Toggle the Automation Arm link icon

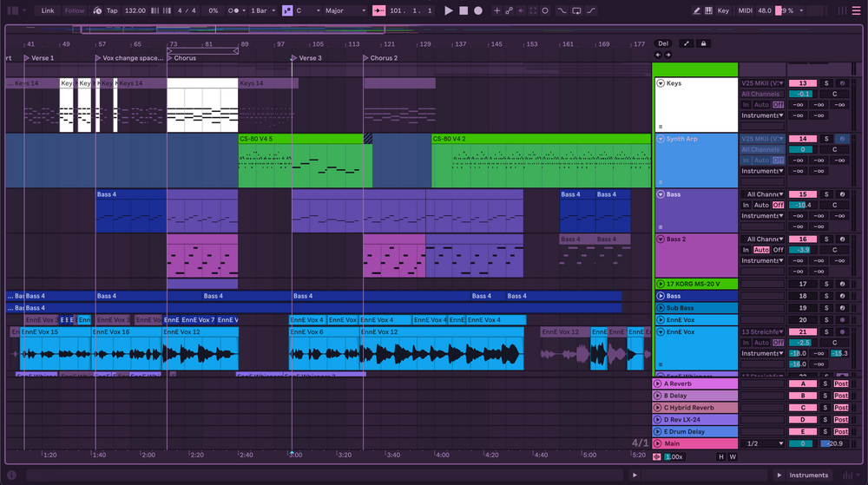pos(509,10)
